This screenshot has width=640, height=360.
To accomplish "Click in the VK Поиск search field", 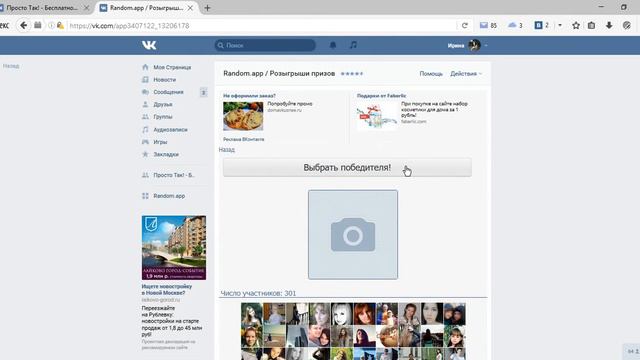I will (x=265, y=45).
